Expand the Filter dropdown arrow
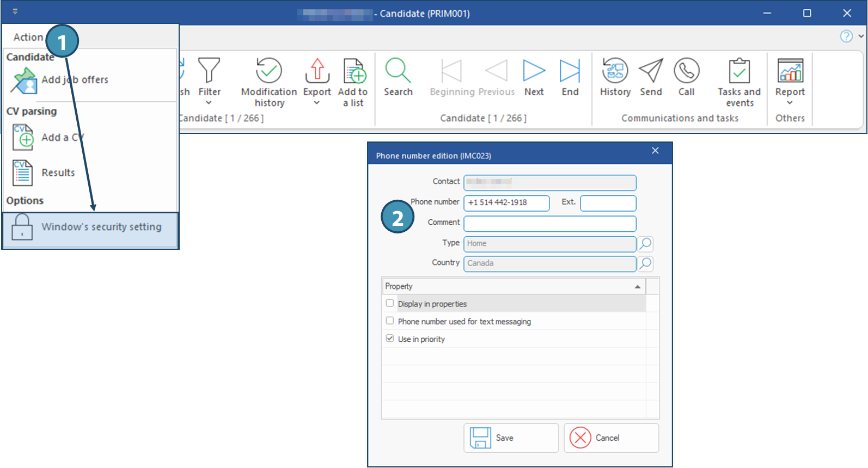The height and width of the screenshot is (468, 868). tap(209, 102)
